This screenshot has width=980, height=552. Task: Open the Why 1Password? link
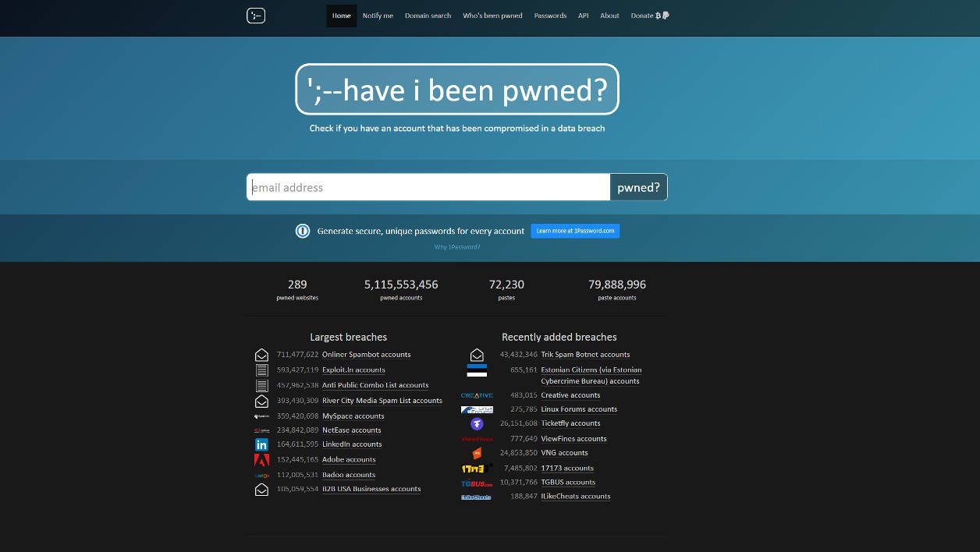coord(457,247)
